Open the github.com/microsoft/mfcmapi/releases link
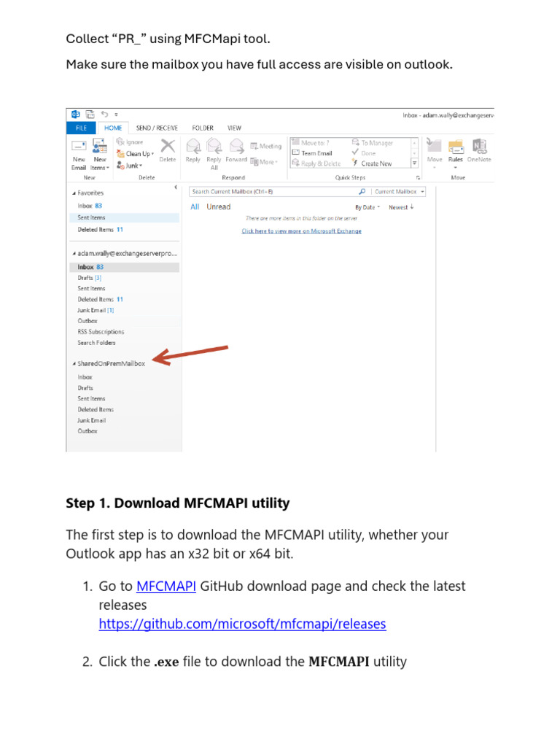 click(242, 624)
